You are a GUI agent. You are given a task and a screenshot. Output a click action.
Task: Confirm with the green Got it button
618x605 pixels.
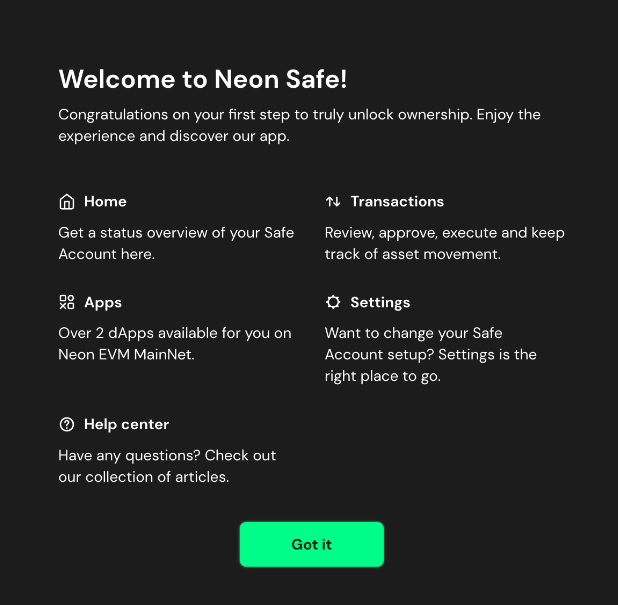312,544
